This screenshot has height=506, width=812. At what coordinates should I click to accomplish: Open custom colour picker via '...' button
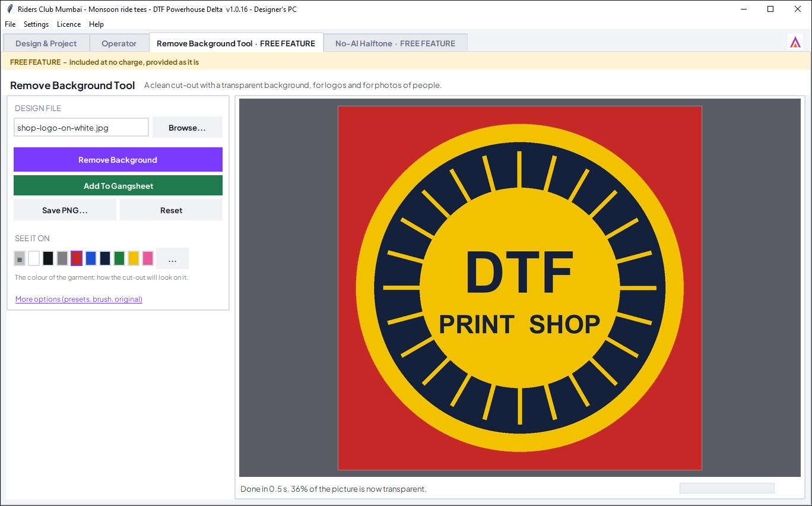pyautogui.click(x=173, y=258)
